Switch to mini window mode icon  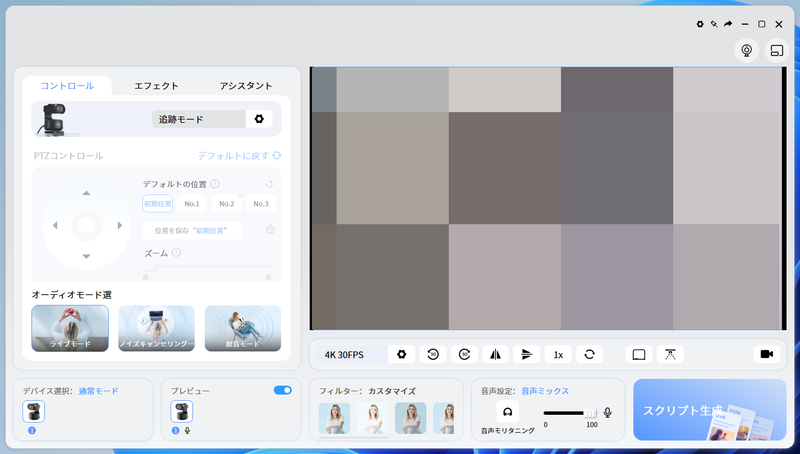click(777, 50)
